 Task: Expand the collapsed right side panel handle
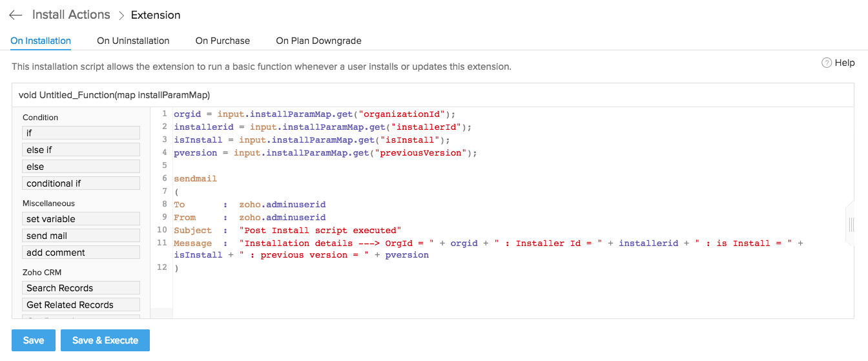(x=851, y=224)
